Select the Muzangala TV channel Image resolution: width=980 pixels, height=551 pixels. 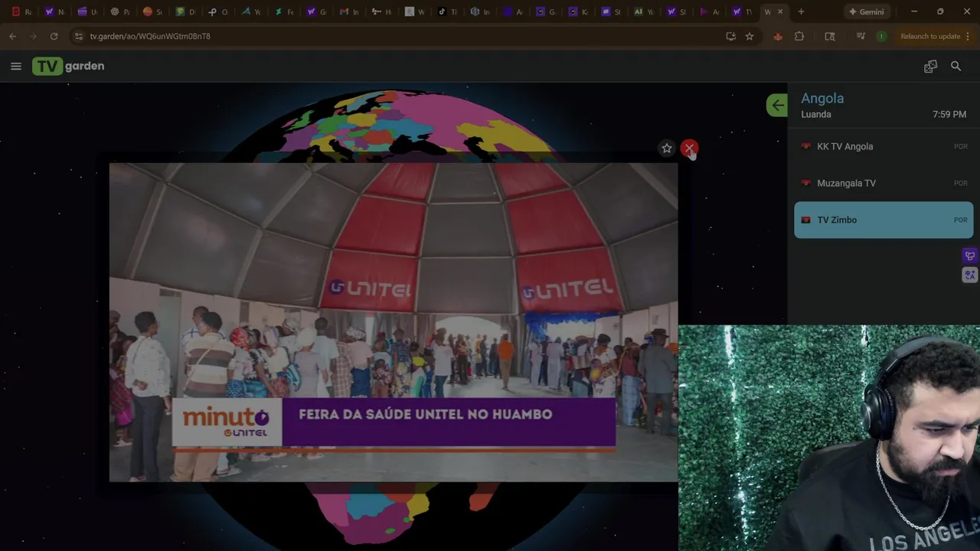point(884,183)
